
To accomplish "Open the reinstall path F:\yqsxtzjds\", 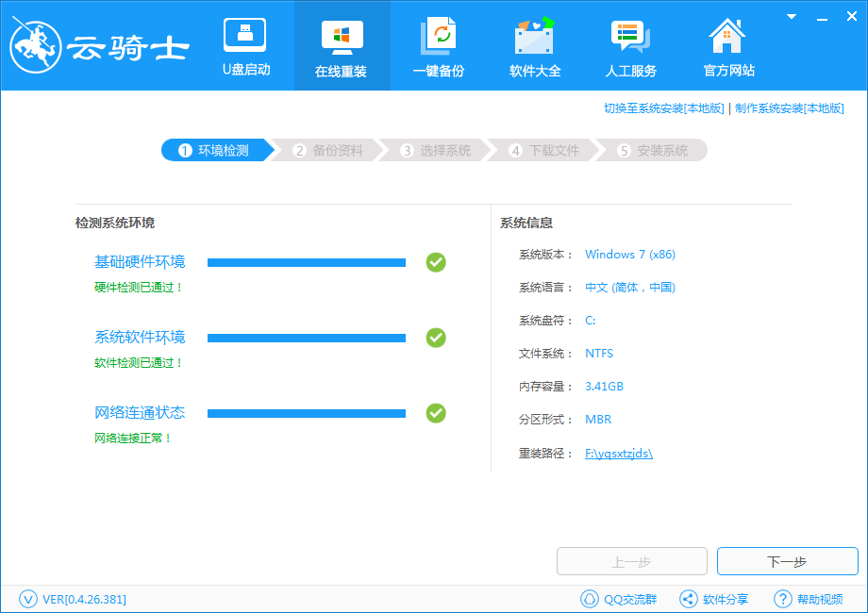I will click(x=621, y=453).
